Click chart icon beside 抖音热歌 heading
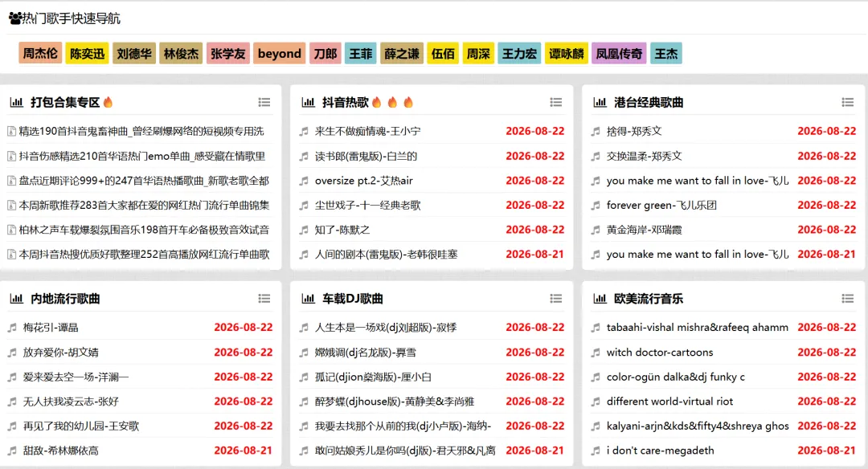This screenshot has width=868, height=469. 309,102
